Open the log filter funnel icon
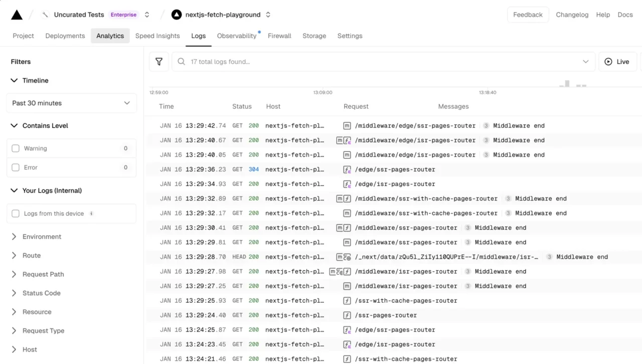 point(159,62)
